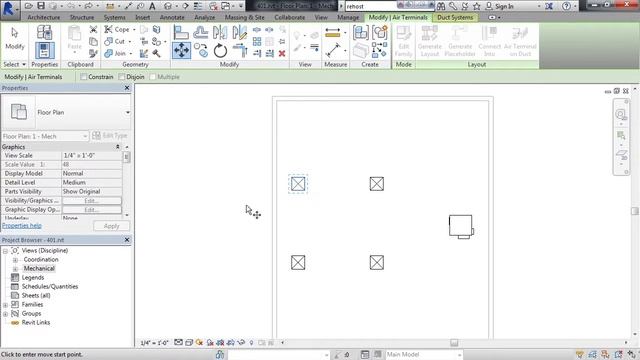Click the Save icon in quick access toolbar

[41, 6]
